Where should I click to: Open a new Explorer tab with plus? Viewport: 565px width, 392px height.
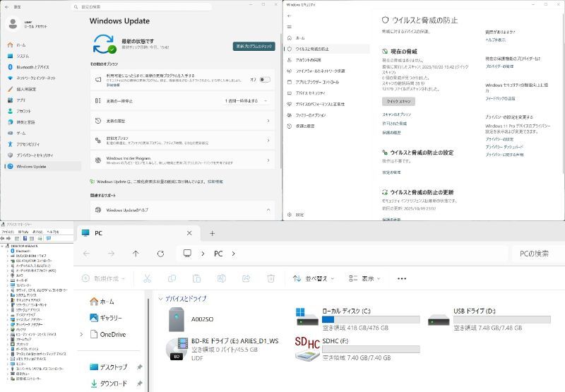click(213, 234)
